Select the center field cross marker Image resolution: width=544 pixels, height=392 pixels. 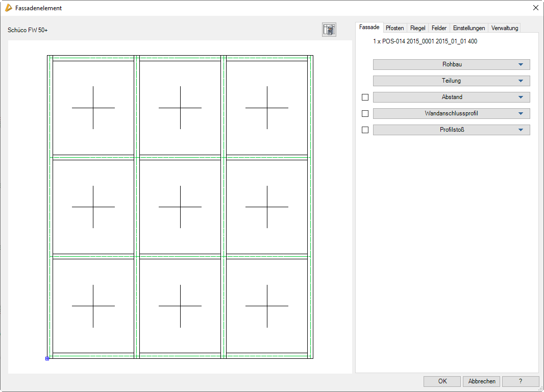pos(180,207)
